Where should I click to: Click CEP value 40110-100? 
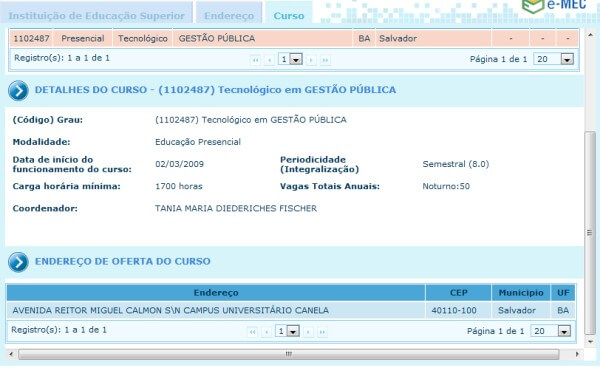(x=454, y=311)
